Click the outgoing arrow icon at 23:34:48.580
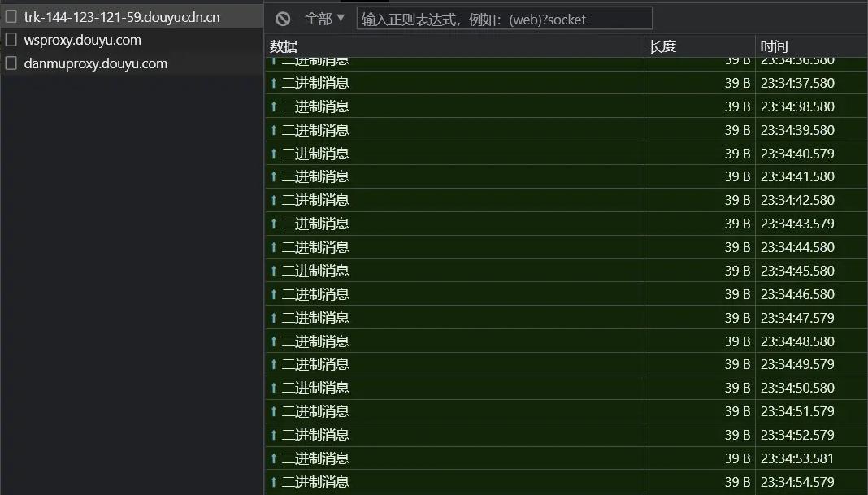This screenshot has width=868, height=495. point(273,341)
